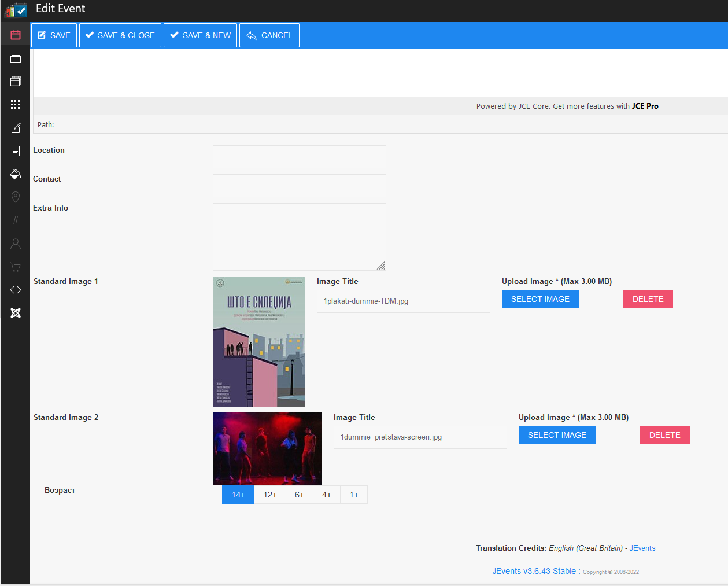Open the document page icon in sidebar
728x586 pixels.
(x=16, y=151)
